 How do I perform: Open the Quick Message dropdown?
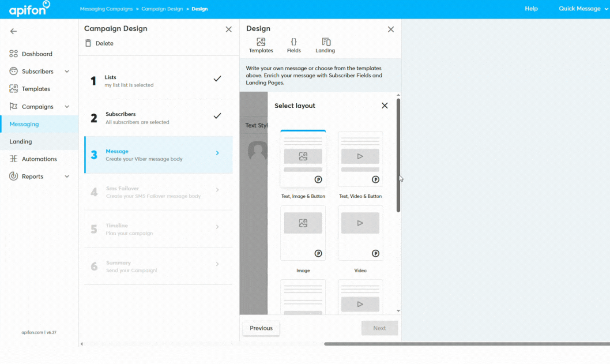click(x=583, y=9)
